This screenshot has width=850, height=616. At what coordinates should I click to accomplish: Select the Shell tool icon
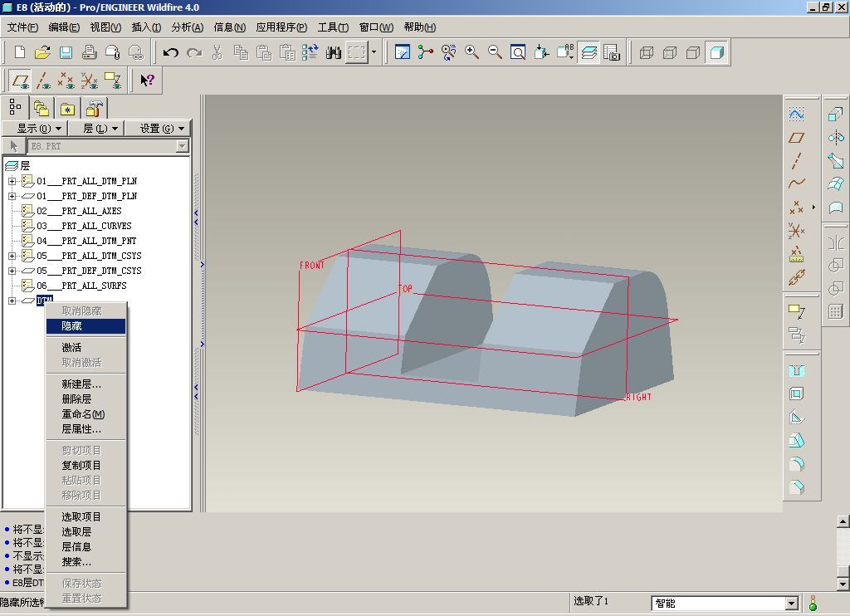coord(796,394)
